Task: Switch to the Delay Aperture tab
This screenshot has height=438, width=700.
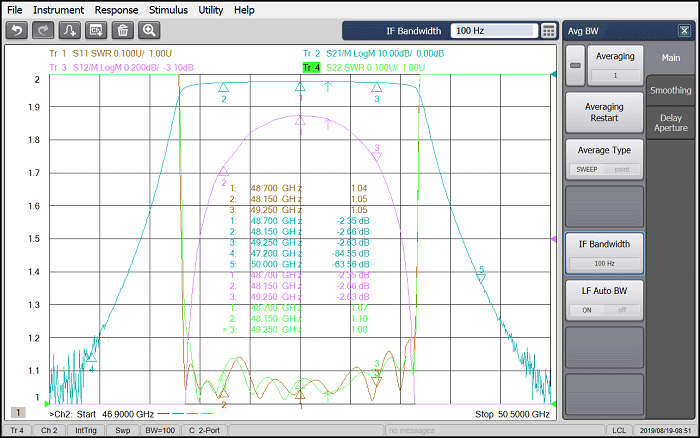Action: 671,123
